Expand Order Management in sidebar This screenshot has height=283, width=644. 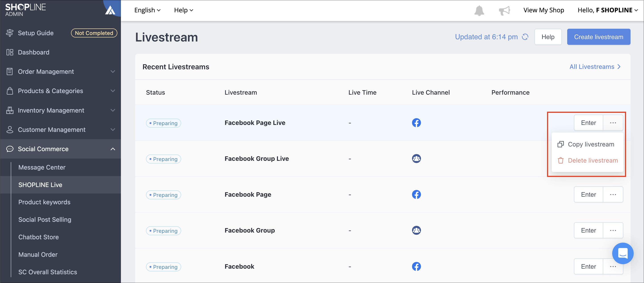[60, 72]
